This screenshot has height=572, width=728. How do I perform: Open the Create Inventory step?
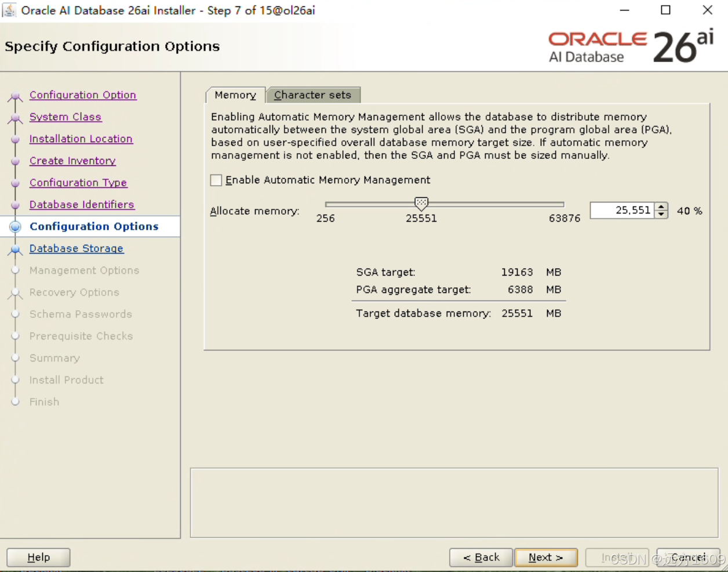click(72, 161)
